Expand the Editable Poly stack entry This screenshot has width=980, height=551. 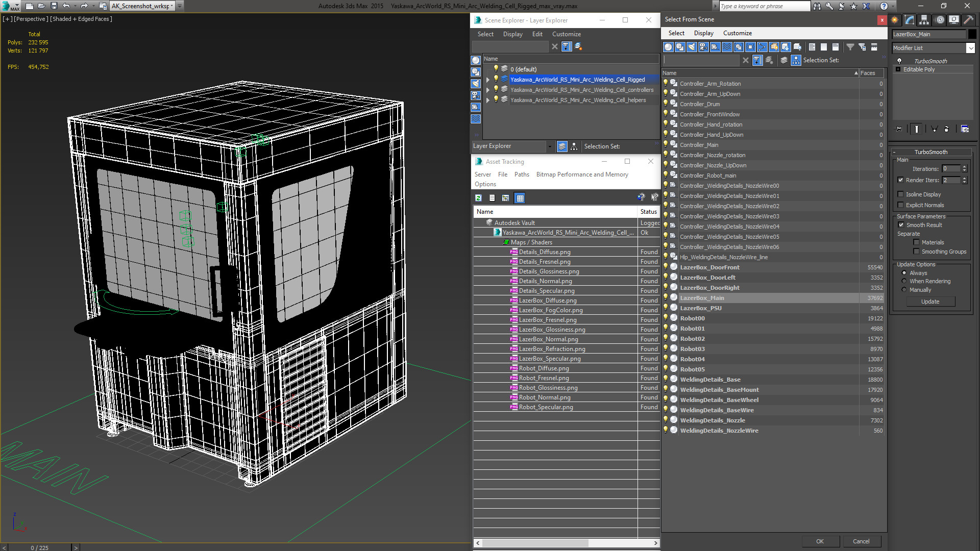pyautogui.click(x=898, y=69)
